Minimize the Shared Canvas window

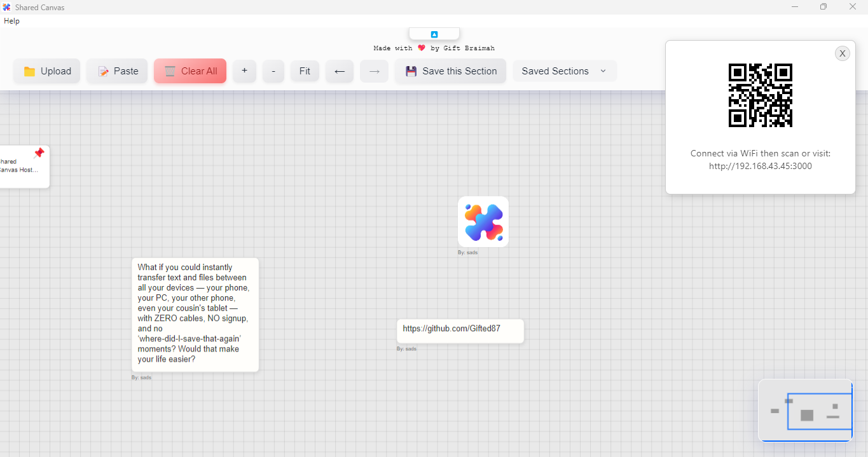click(x=795, y=7)
